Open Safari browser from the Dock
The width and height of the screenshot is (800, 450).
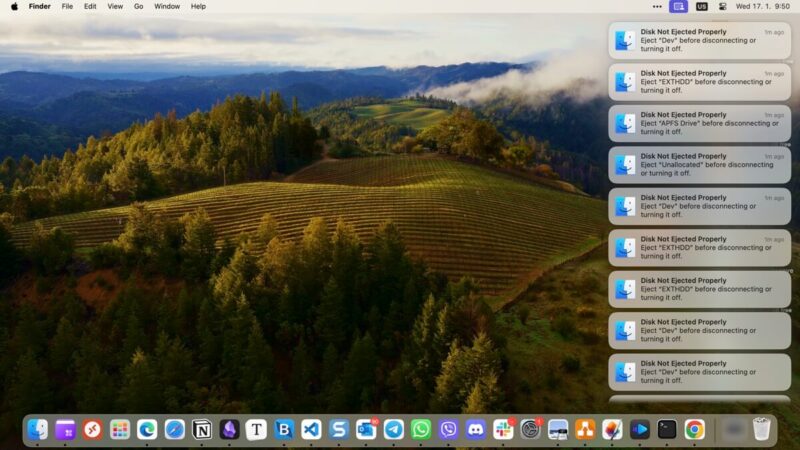pos(174,430)
